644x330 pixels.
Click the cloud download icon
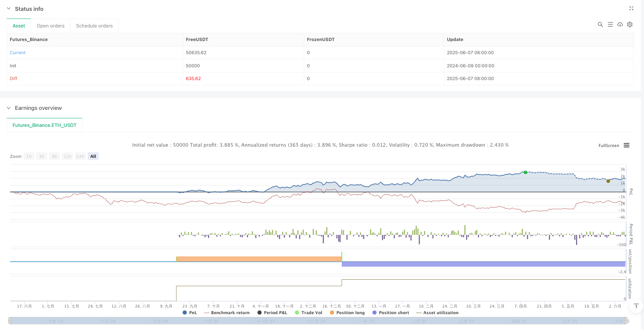(x=620, y=24)
